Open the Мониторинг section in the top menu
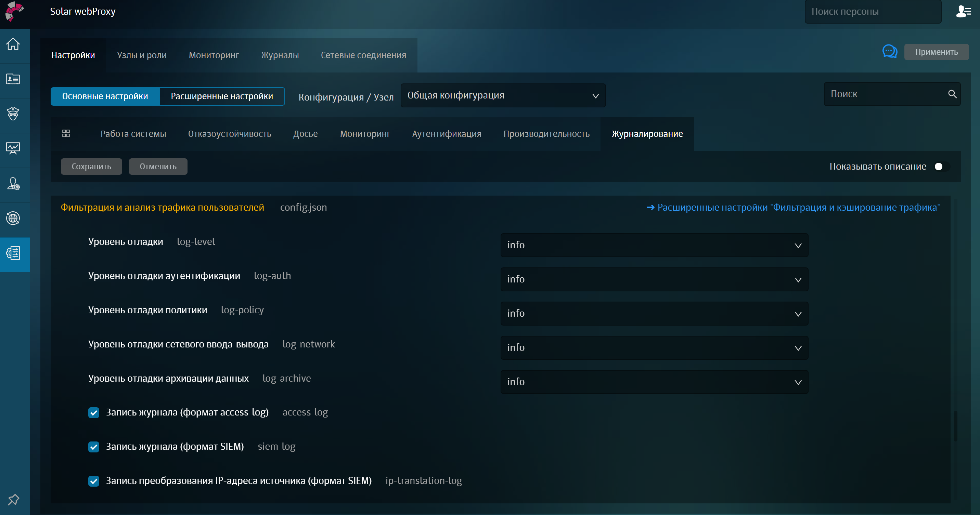Image resolution: width=980 pixels, height=515 pixels. (214, 55)
